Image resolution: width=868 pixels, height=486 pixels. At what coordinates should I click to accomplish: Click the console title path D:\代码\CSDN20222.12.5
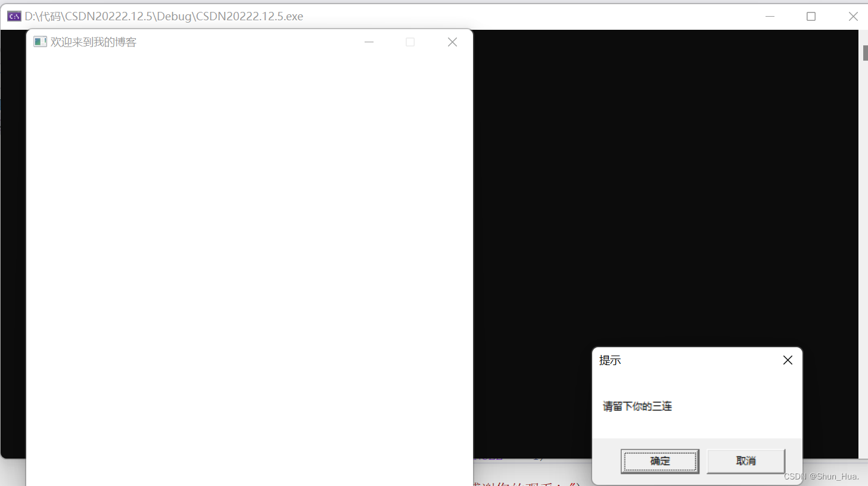coord(164,16)
